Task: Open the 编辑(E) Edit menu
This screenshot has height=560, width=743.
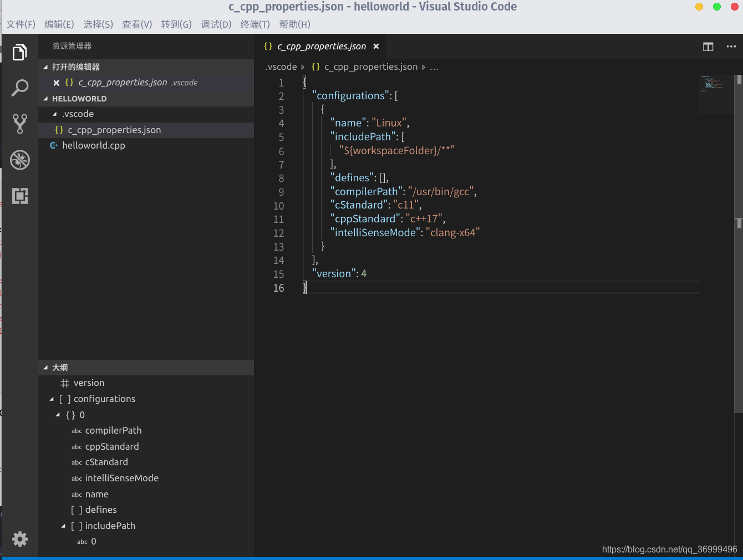Action: click(x=59, y=24)
